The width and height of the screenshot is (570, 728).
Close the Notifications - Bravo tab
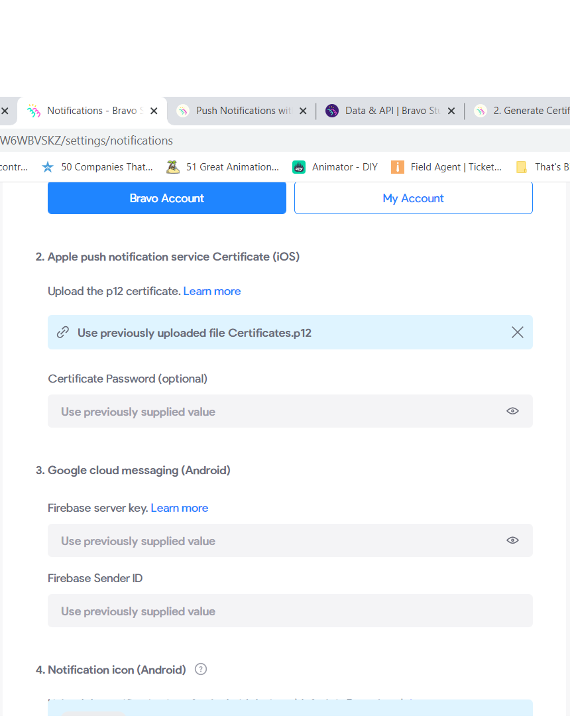click(154, 111)
